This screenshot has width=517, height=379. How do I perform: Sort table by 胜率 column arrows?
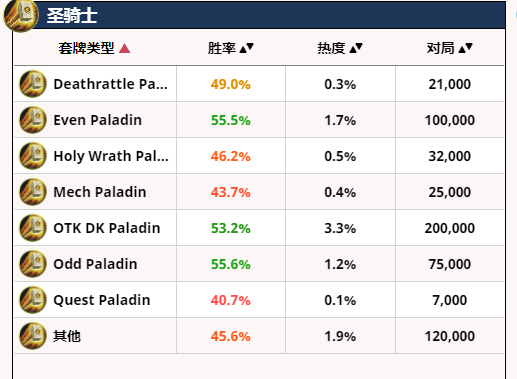tap(247, 48)
